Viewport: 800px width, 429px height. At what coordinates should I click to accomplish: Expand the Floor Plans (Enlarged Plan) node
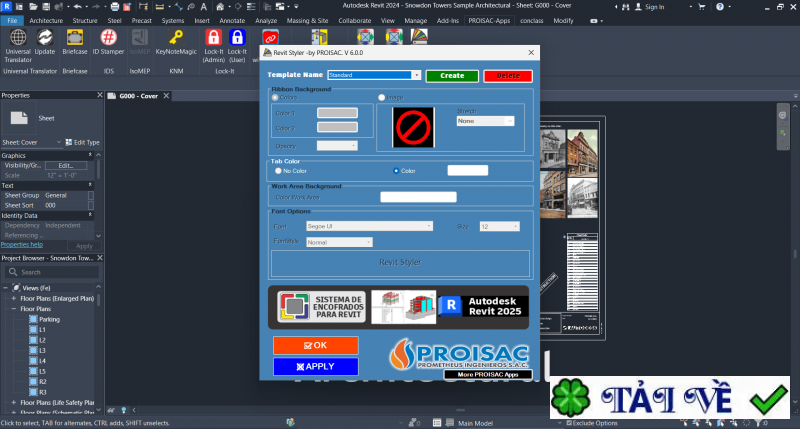click(x=13, y=298)
